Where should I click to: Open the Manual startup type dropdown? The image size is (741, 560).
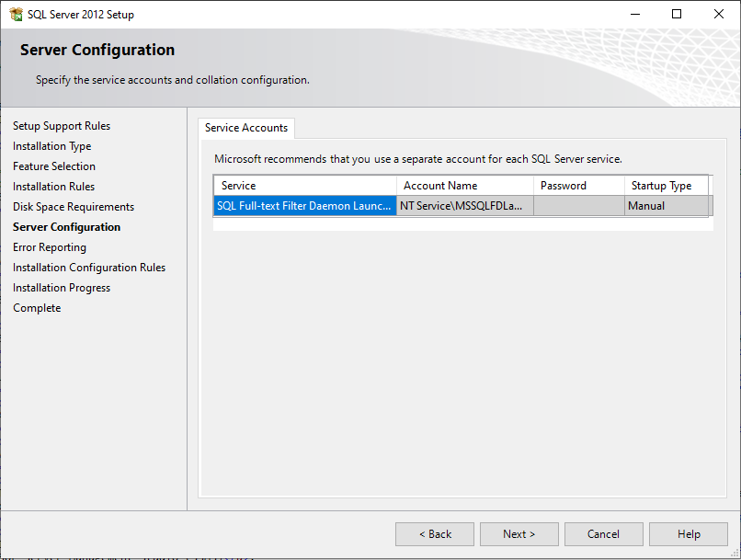tap(667, 205)
